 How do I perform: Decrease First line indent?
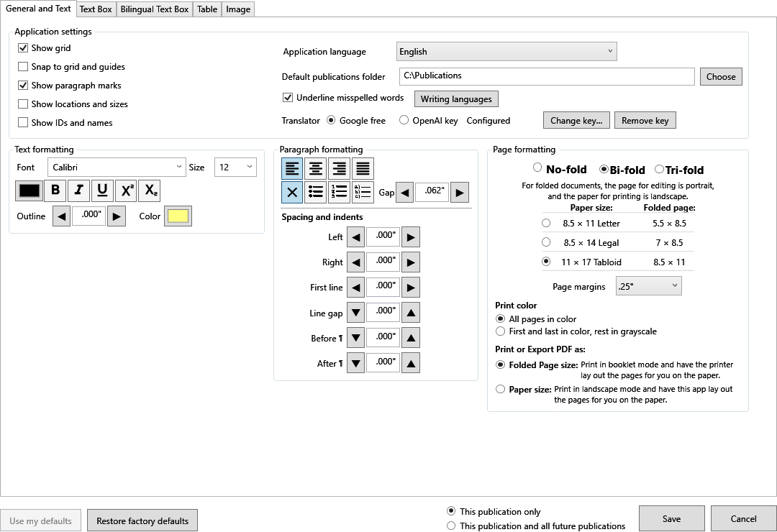356,288
